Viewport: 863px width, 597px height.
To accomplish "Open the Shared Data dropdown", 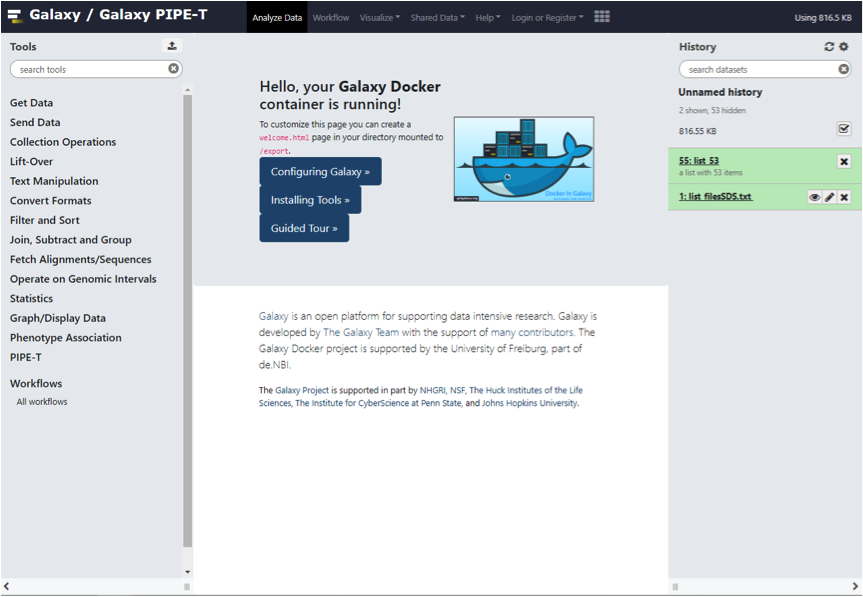I will pyautogui.click(x=438, y=18).
